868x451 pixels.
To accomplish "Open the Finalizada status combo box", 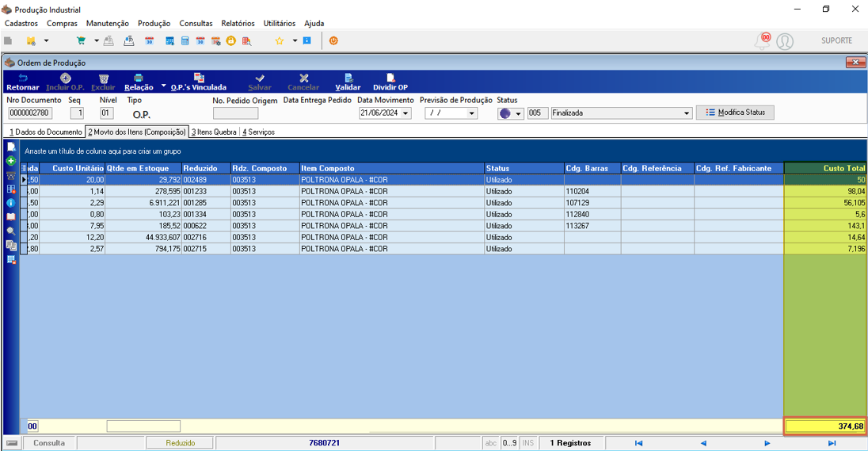I will (x=622, y=113).
